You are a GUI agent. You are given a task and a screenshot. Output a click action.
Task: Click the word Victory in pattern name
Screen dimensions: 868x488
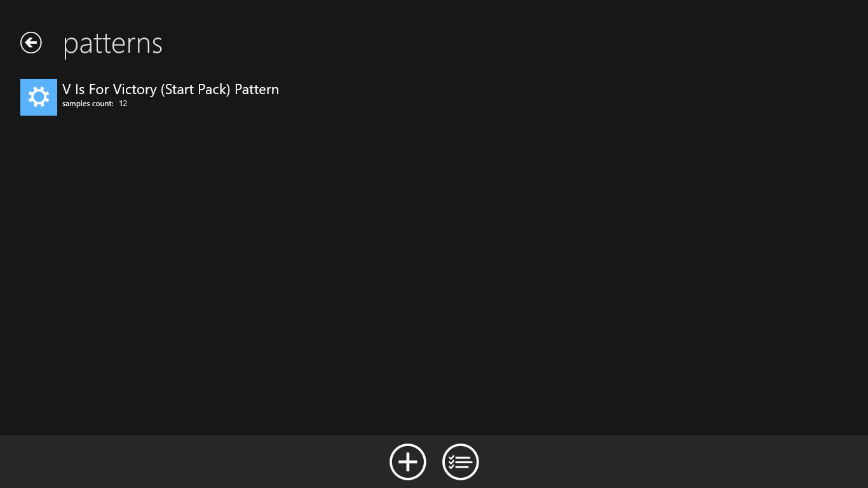[135, 90]
